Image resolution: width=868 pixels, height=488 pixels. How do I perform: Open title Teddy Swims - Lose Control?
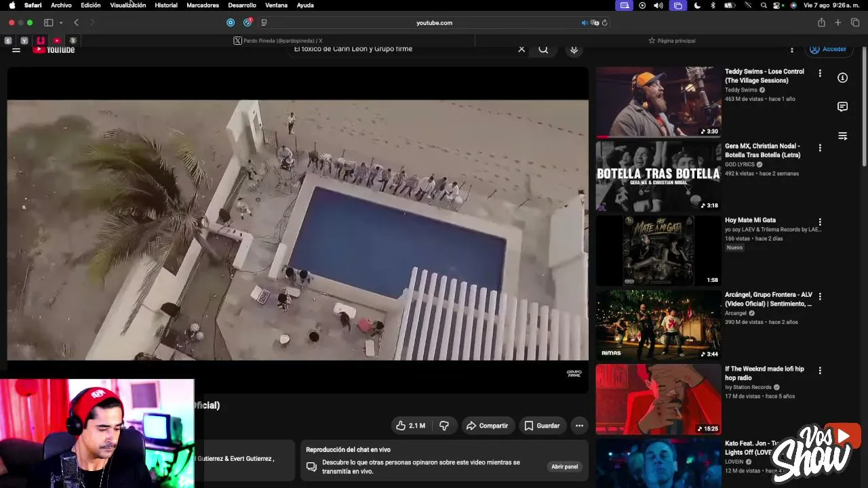tap(764, 76)
